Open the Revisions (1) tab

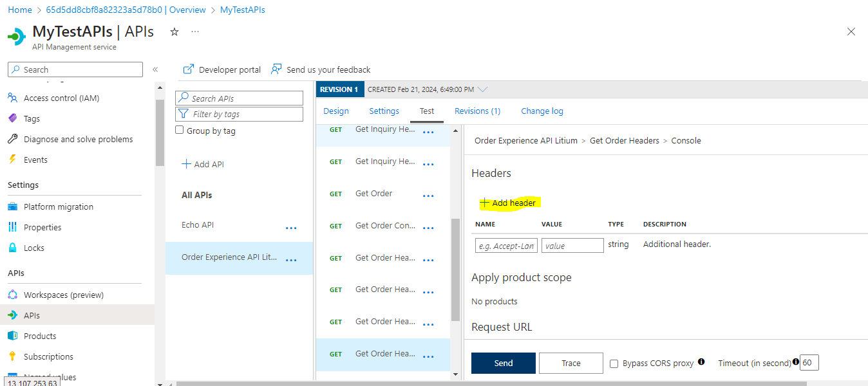click(477, 111)
